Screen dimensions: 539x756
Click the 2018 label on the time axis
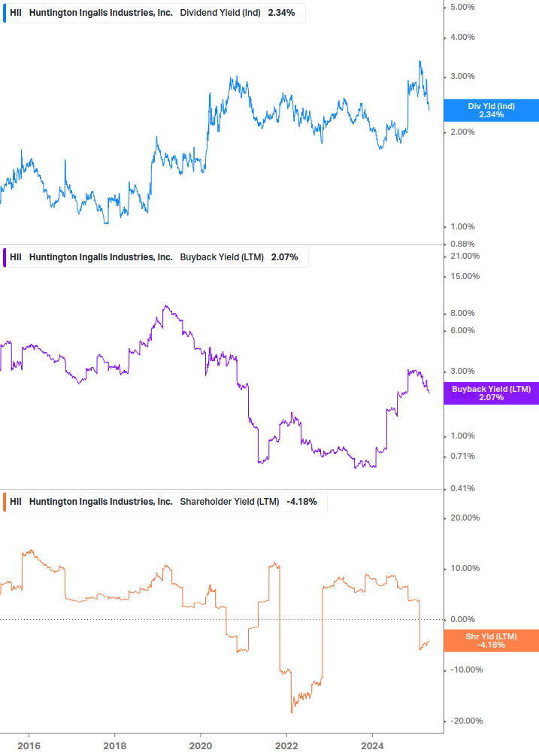tap(114, 746)
